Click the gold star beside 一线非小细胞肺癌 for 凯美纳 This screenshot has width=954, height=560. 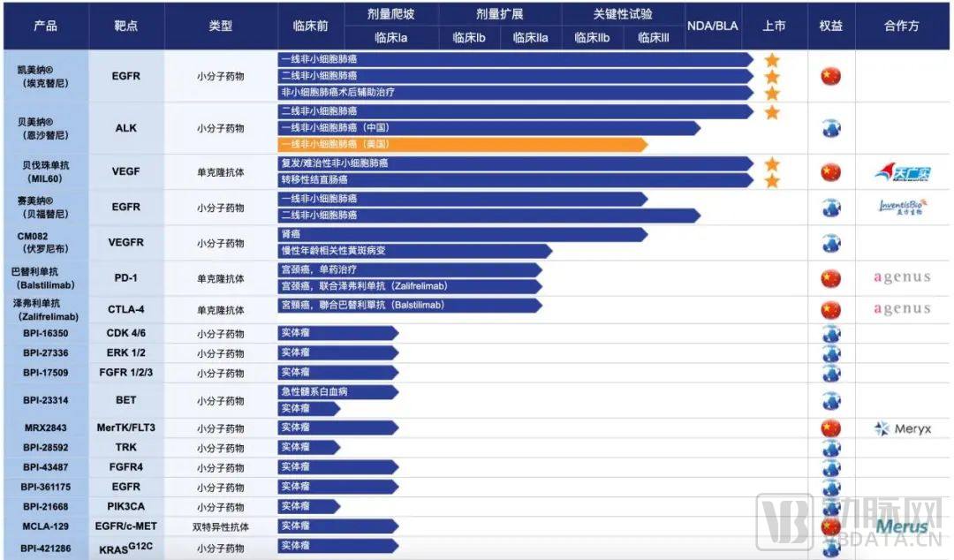772,61
